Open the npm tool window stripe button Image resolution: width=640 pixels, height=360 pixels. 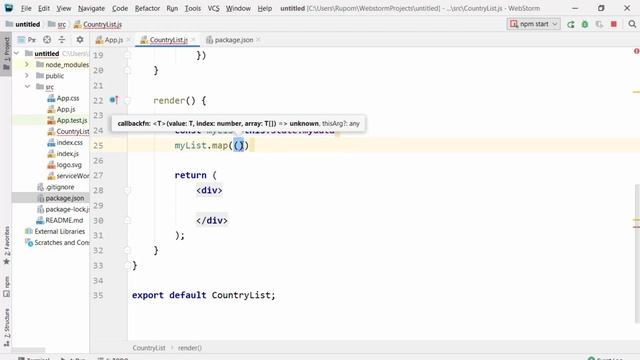[6, 287]
